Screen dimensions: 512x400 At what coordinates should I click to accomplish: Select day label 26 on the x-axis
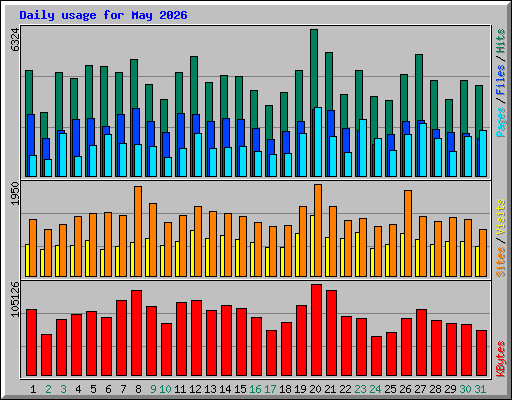coord(405,389)
